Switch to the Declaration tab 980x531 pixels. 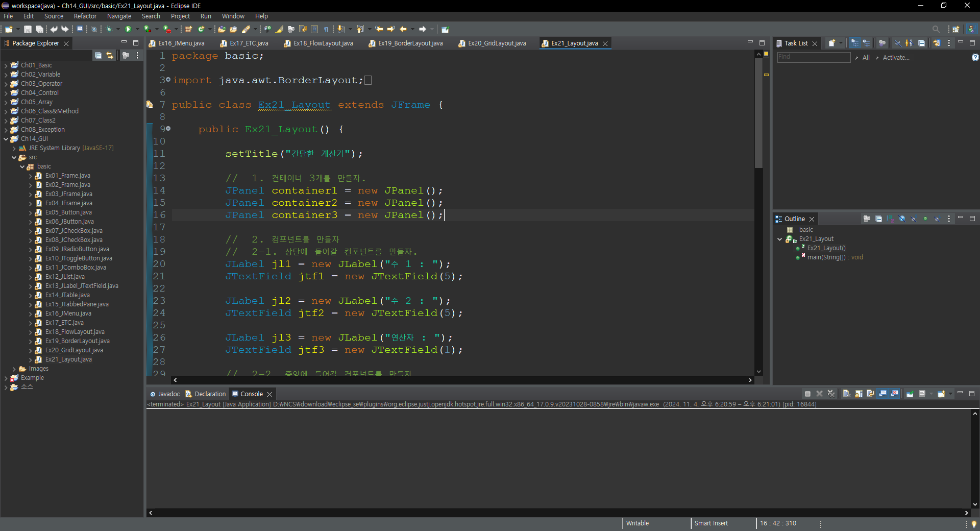205,394
